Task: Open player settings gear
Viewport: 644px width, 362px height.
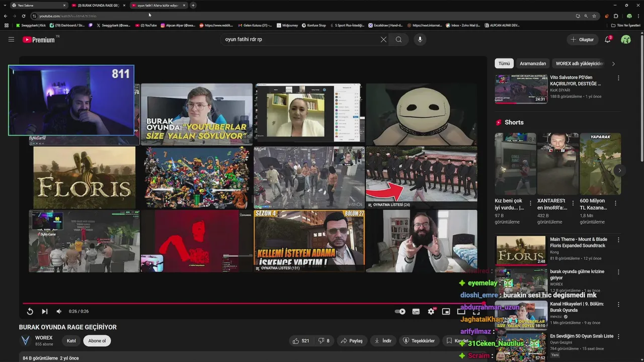Action: pos(431,311)
